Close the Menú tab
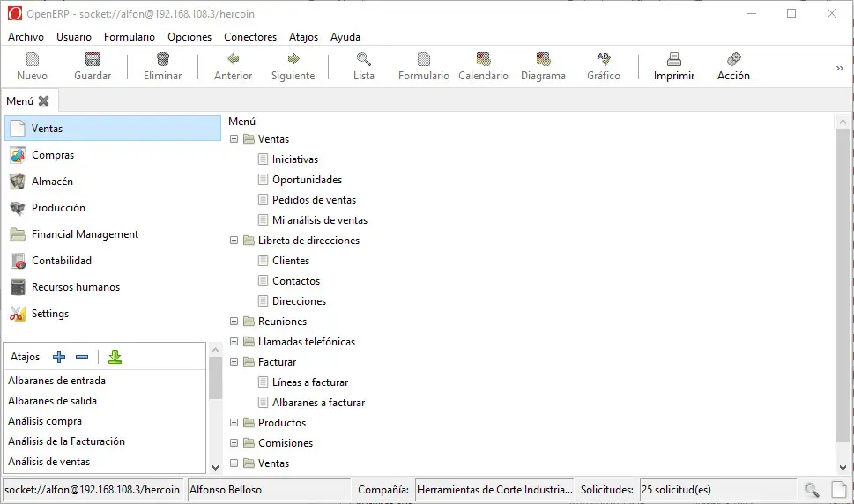Screen dimensions: 854x504 pyautogui.click(x=43, y=100)
